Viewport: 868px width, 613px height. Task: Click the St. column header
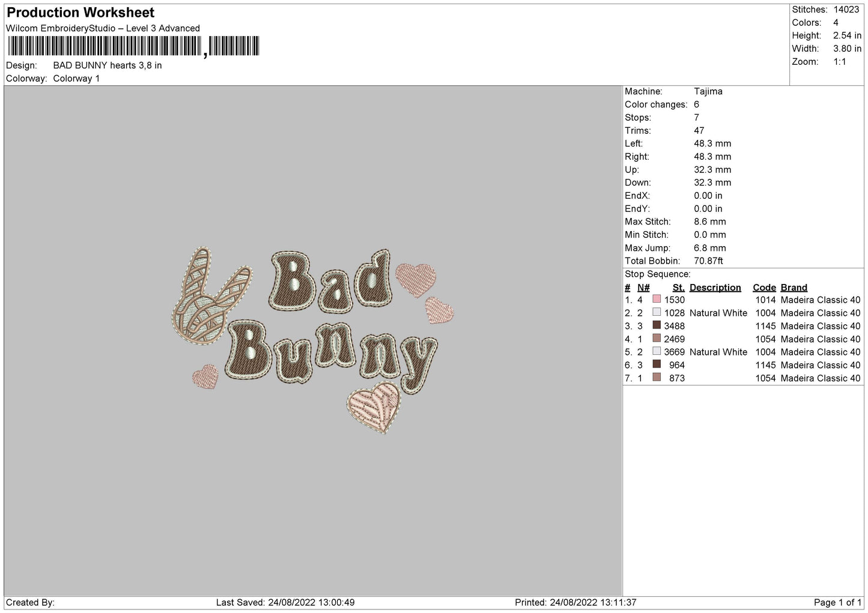pos(678,288)
